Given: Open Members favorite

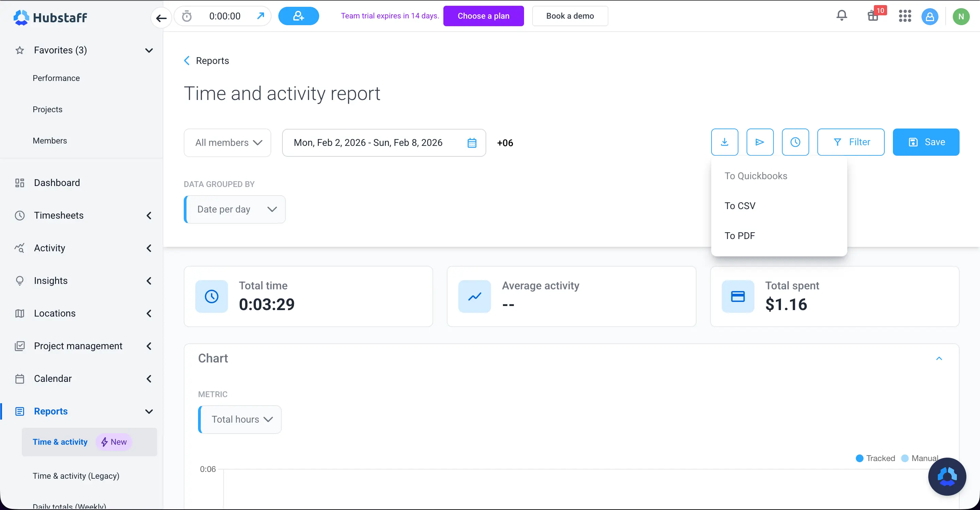Looking at the screenshot, I should point(50,141).
